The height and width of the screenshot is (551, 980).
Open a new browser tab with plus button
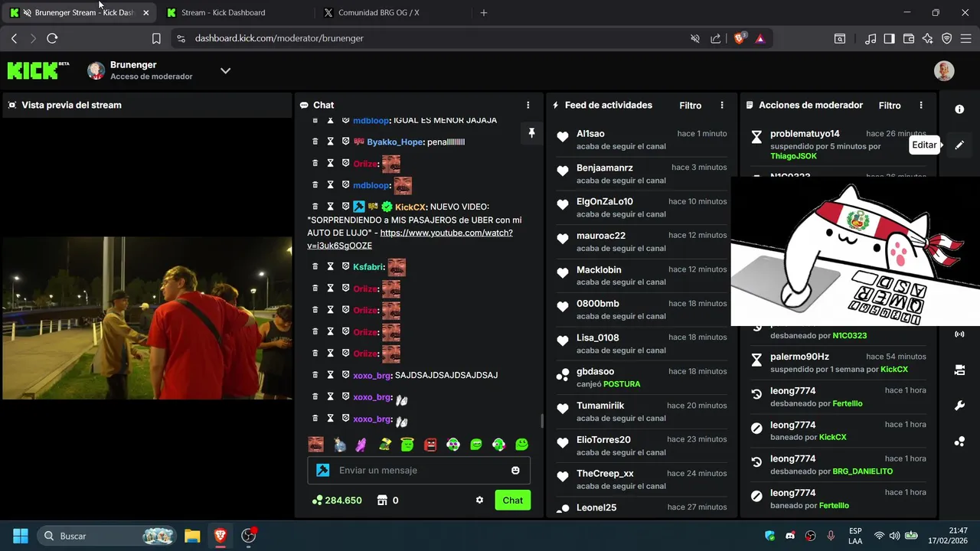coord(483,13)
